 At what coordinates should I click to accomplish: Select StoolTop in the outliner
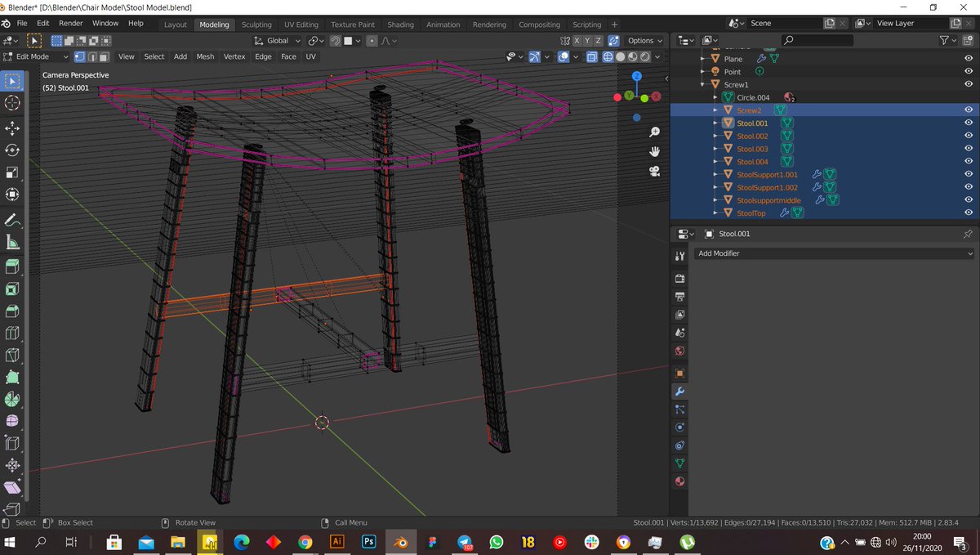(752, 213)
